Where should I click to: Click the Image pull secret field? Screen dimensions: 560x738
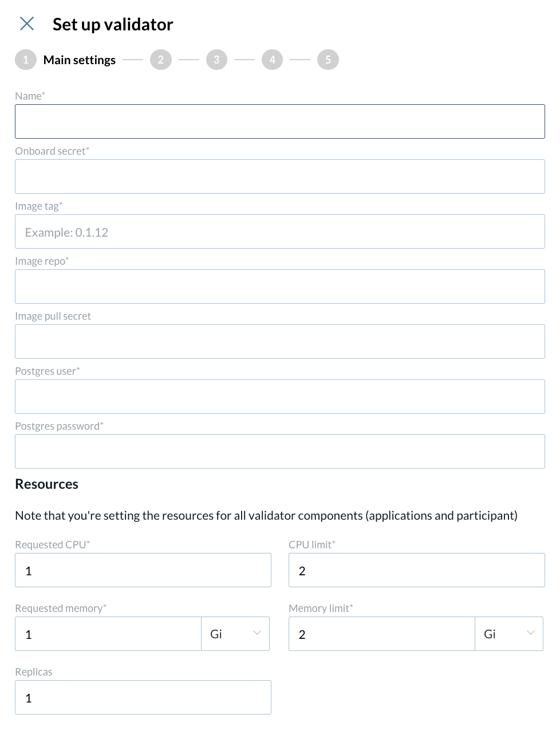pos(280,341)
